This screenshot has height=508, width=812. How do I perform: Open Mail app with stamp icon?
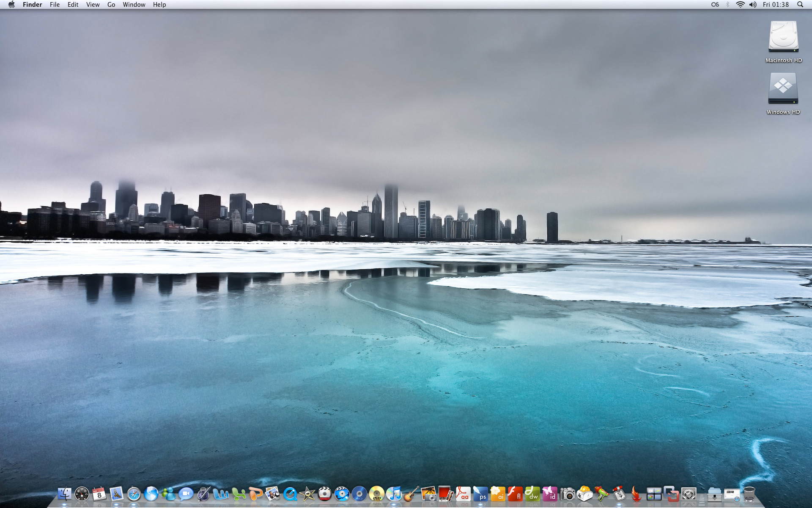click(x=116, y=494)
